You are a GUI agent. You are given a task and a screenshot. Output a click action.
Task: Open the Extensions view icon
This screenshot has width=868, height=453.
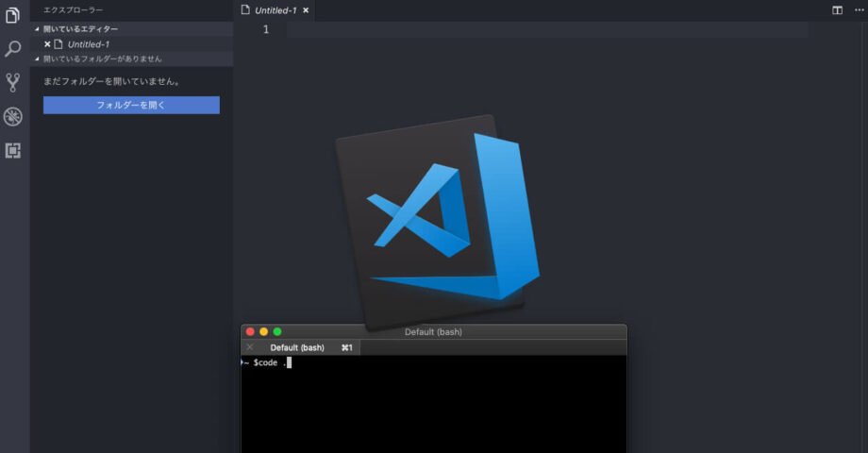coord(12,150)
